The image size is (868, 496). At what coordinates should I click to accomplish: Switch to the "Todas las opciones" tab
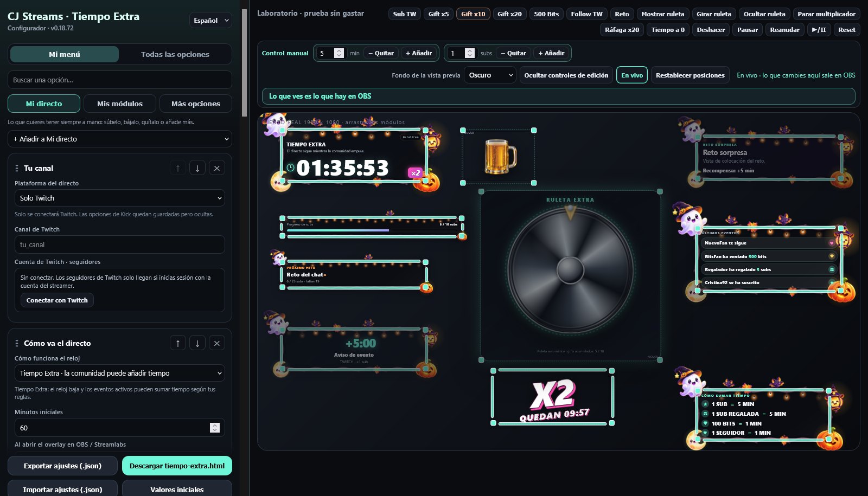pyautogui.click(x=175, y=54)
